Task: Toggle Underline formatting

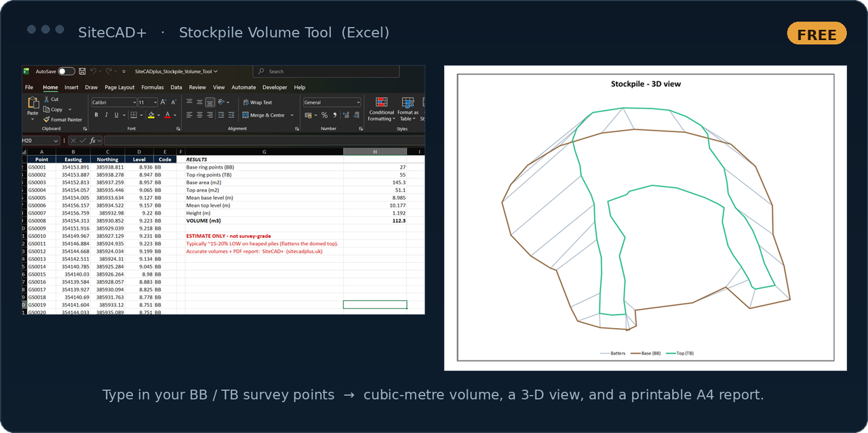Action: tap(116, 115)
